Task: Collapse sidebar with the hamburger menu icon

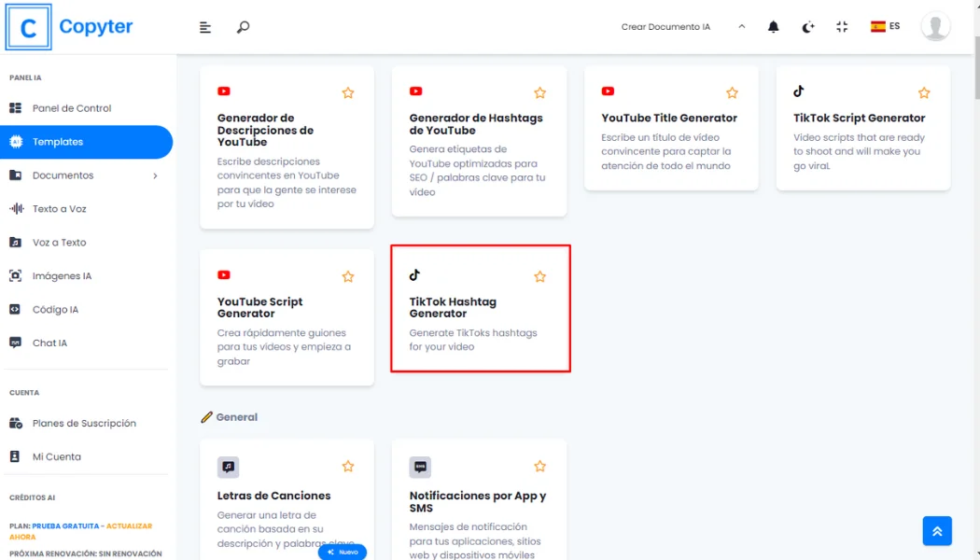Action: pyautogui.click(x=205, y=27)
